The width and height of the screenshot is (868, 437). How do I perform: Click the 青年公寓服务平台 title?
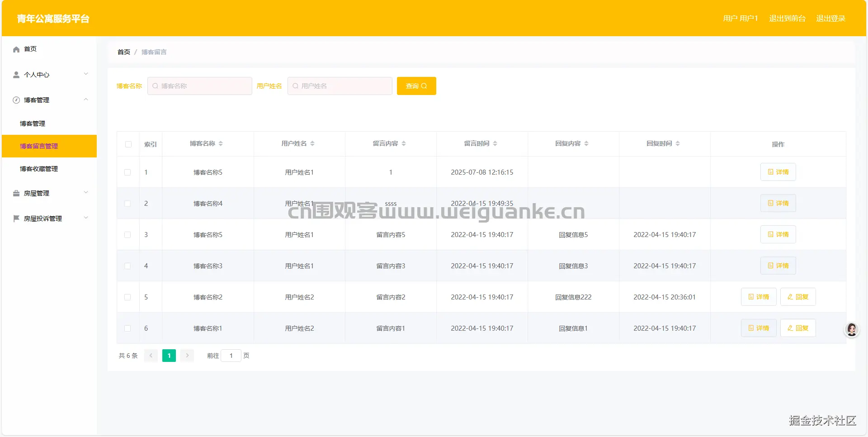coord(53,19)
